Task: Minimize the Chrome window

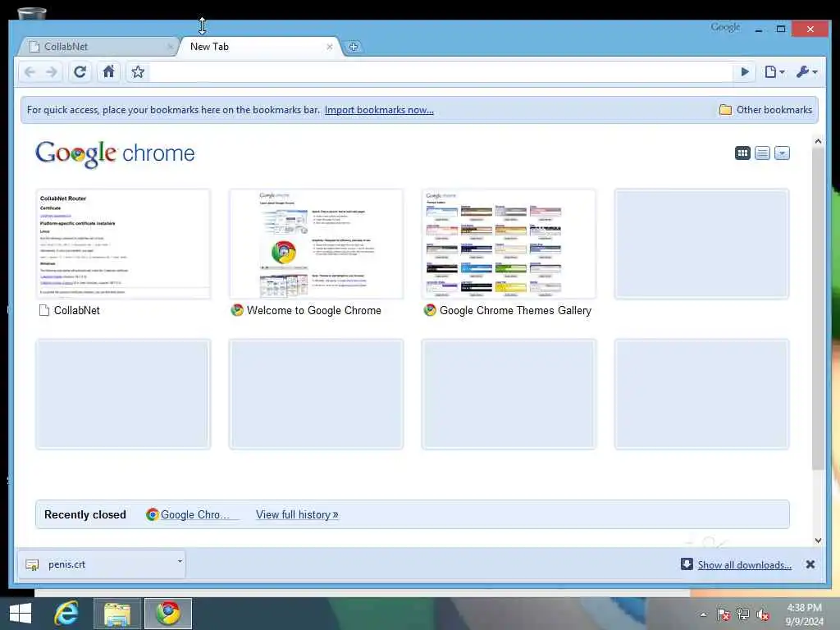Action: pyautogui.click(x=759, y=29)
